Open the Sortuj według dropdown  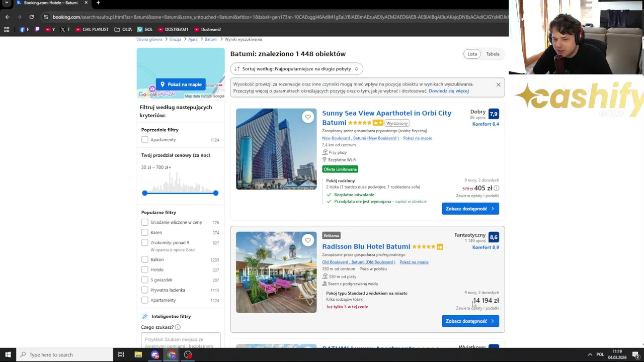click(296, 69)
